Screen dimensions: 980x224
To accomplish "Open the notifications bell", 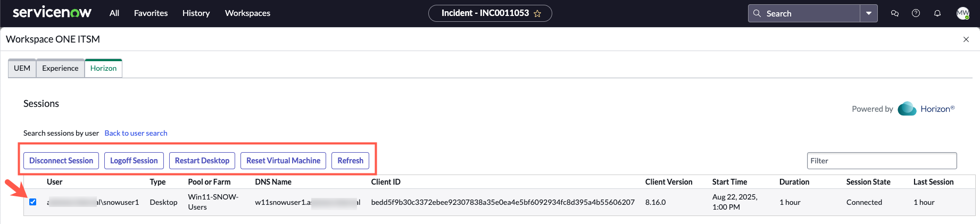I will click(x=937, y=13).
